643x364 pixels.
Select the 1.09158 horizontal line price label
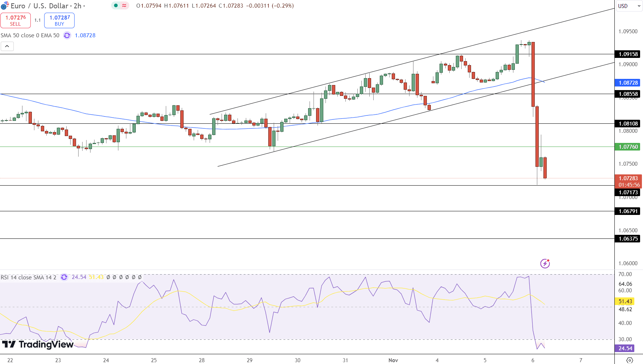(x=627, y=54)
